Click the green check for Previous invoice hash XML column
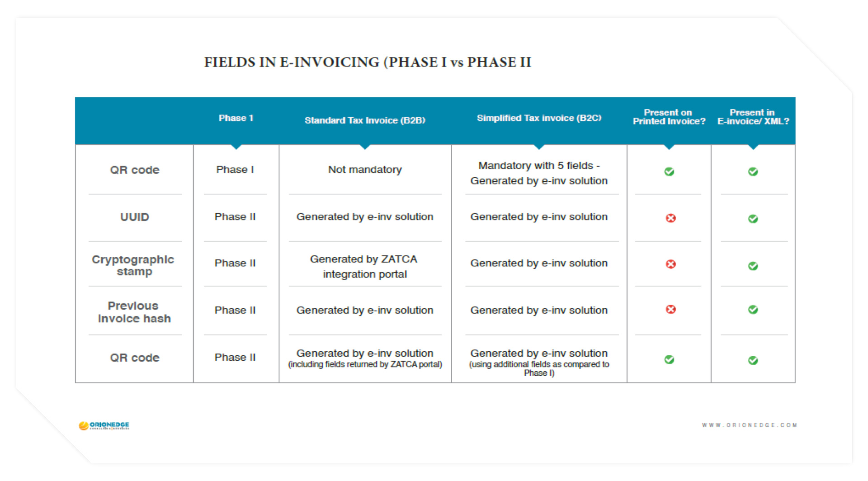This screenshot has width=868, height=481. pyautogui.click(x=753, y=310)
